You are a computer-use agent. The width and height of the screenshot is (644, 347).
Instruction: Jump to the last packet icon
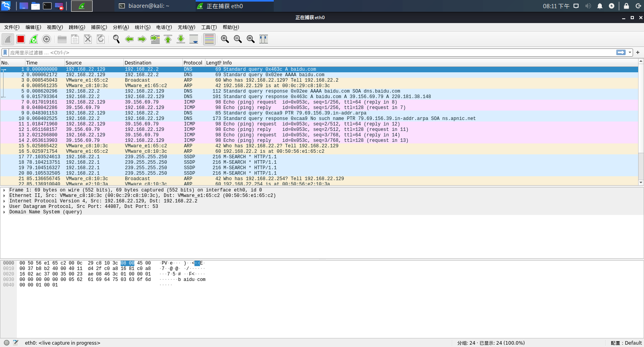click(x=181, y=39)
